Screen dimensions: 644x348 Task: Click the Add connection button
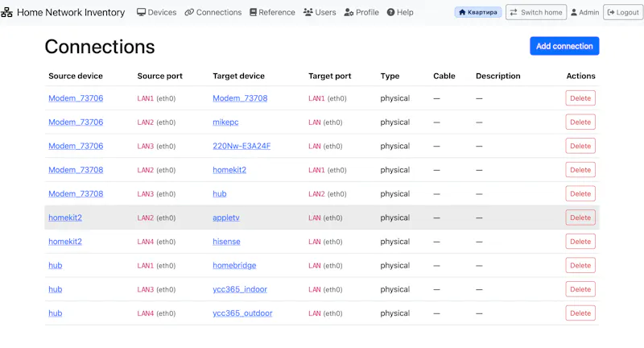coord(564,46)
